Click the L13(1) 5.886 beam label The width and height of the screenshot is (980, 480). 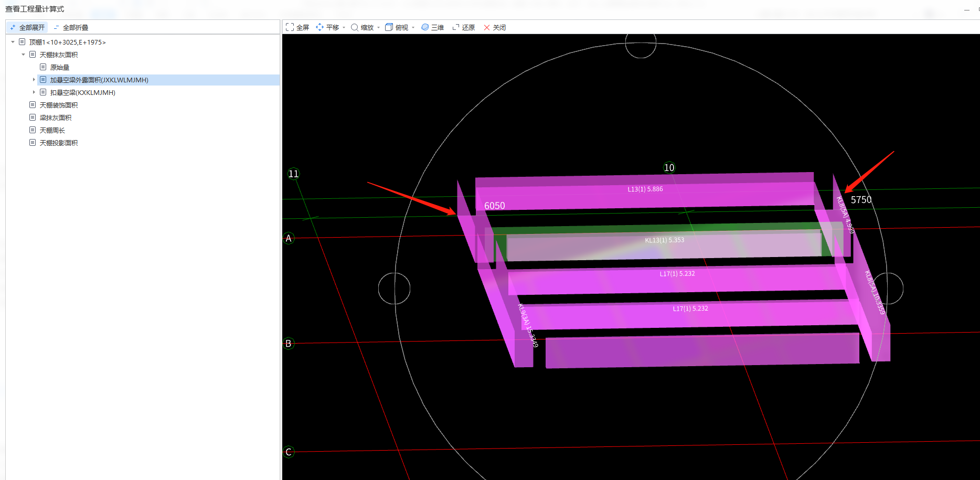click(x=645, y=189)
